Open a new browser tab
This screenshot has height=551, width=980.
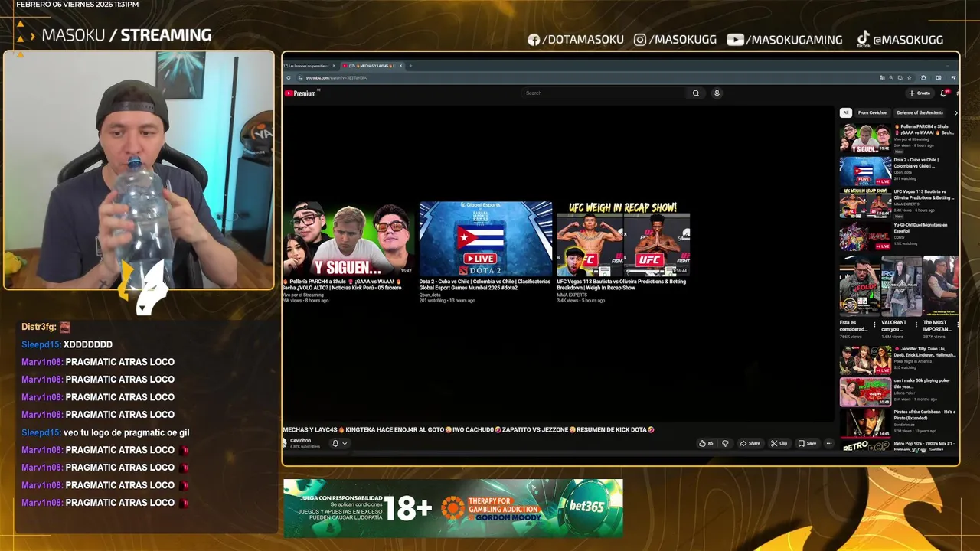point(410,66)
